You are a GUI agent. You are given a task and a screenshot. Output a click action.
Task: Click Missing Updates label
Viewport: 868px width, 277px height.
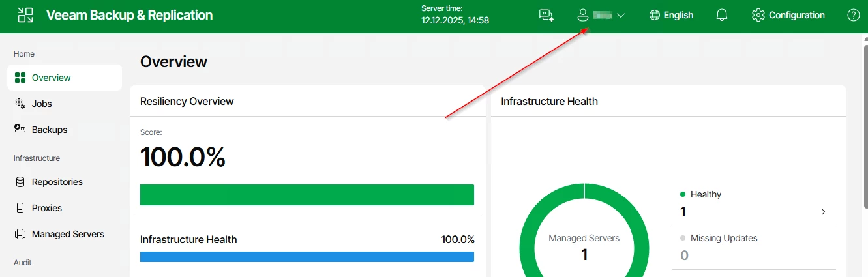[724, 238]
